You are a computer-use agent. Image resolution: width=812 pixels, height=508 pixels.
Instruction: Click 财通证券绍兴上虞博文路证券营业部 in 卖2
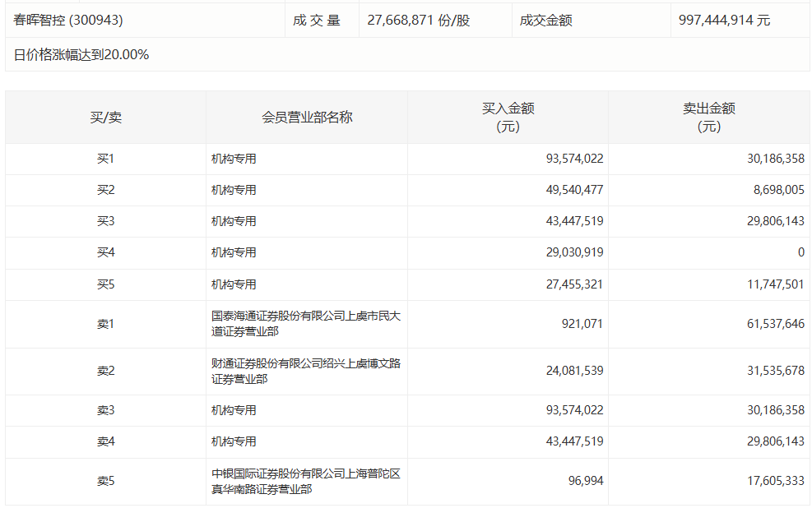[305, 371]
